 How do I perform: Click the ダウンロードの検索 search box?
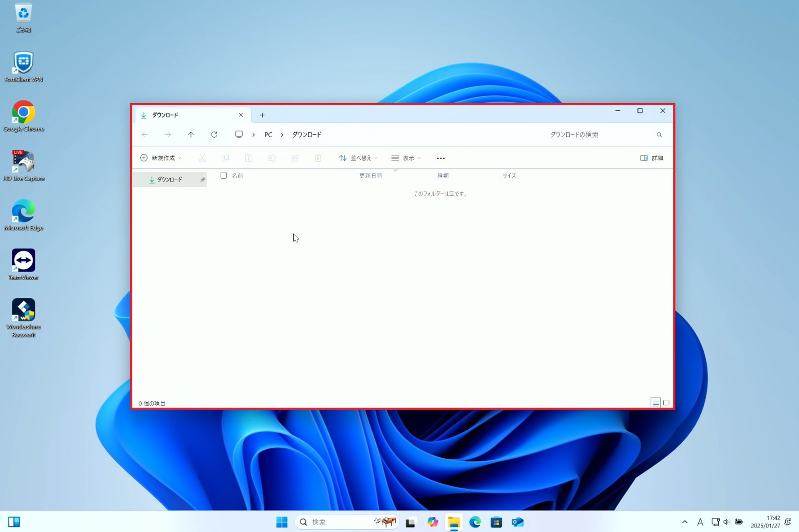605,135
